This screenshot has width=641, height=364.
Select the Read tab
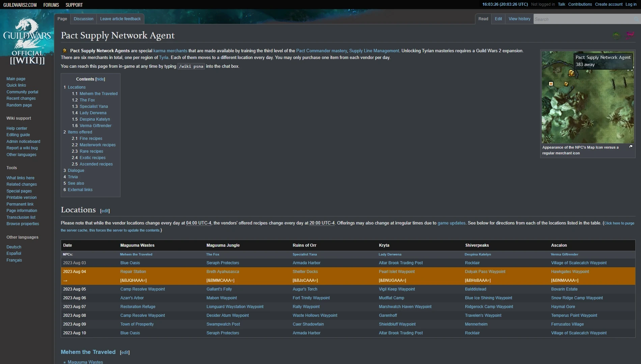point(483,19)
